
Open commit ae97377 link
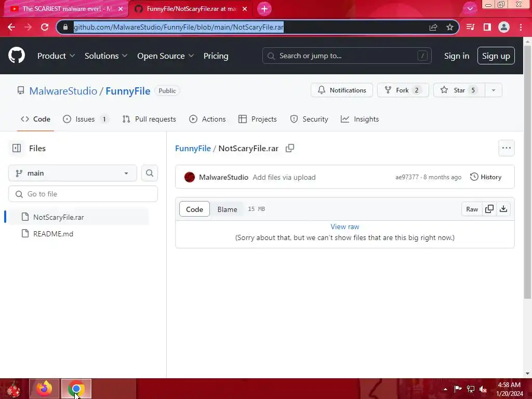(407, 177)
